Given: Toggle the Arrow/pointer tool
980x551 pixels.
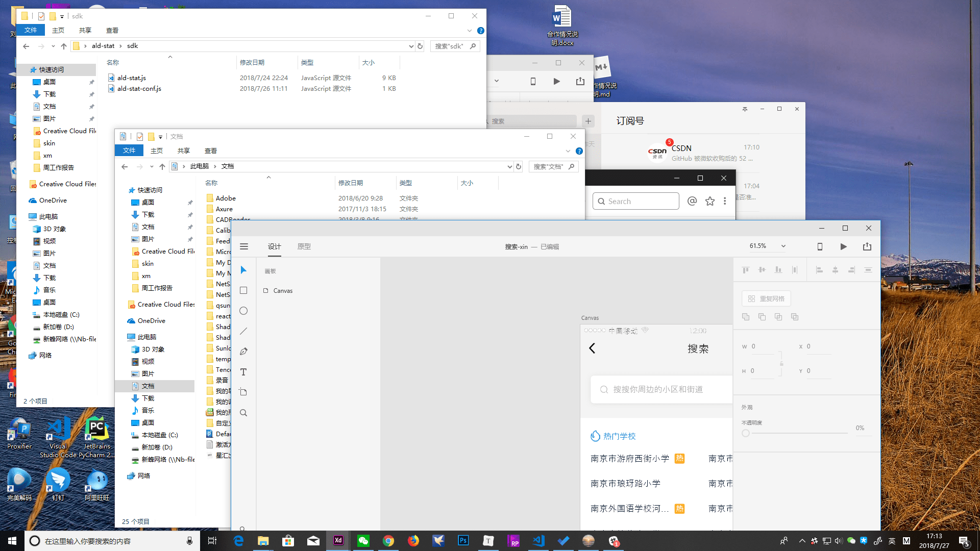Looking at the screenshot, I should [243, 270].
